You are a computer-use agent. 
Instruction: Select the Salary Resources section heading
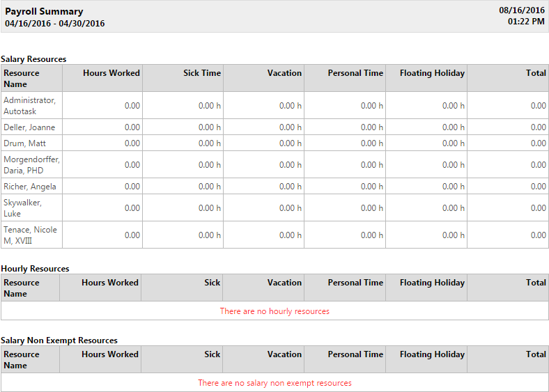[33, 58]
